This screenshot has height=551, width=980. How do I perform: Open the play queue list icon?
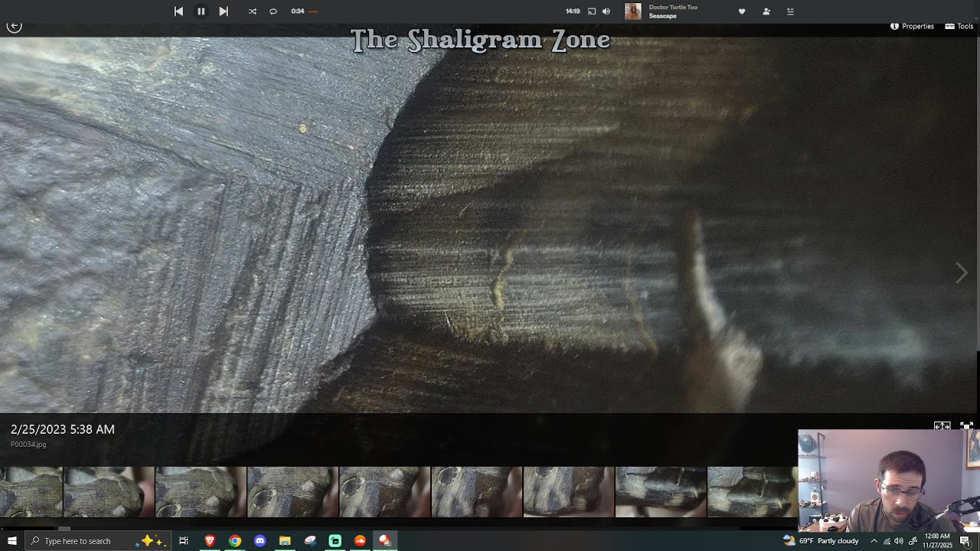[x=791, y=11]
